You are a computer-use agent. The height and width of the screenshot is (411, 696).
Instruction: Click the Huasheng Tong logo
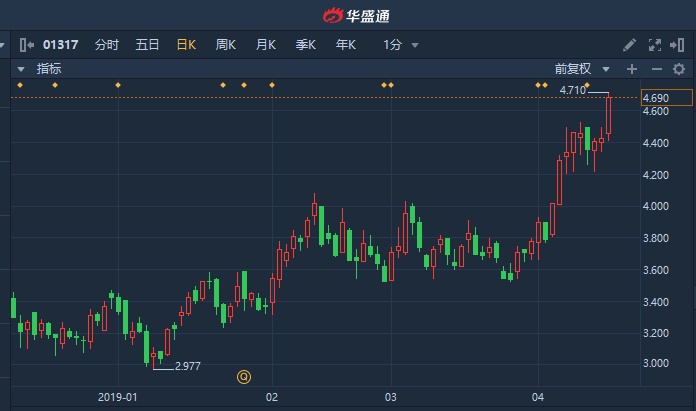tap(356, 16)
